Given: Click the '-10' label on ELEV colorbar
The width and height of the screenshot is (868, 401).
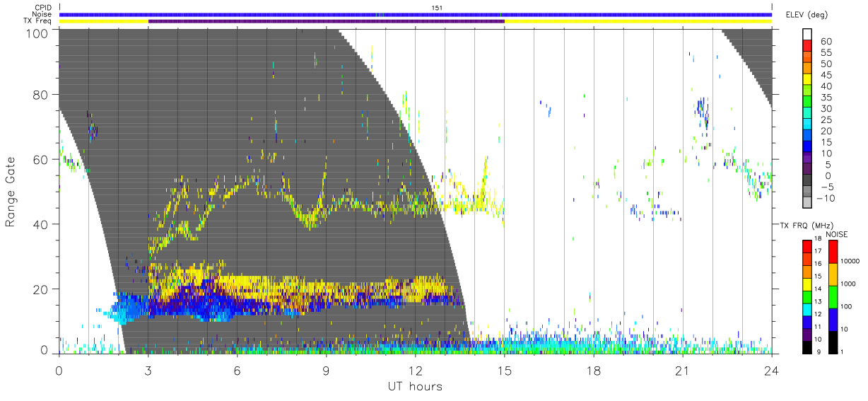Looking at the screenshot, I should click(826, 198).
